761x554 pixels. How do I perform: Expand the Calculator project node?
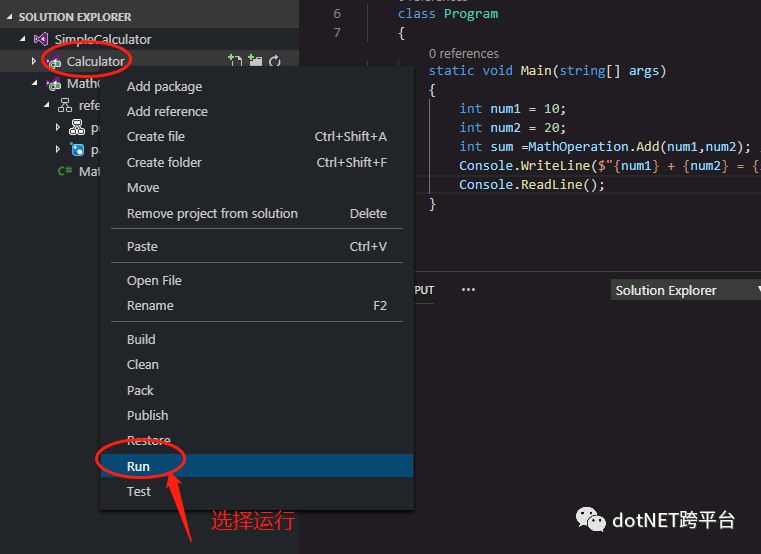tap(33, 61)
